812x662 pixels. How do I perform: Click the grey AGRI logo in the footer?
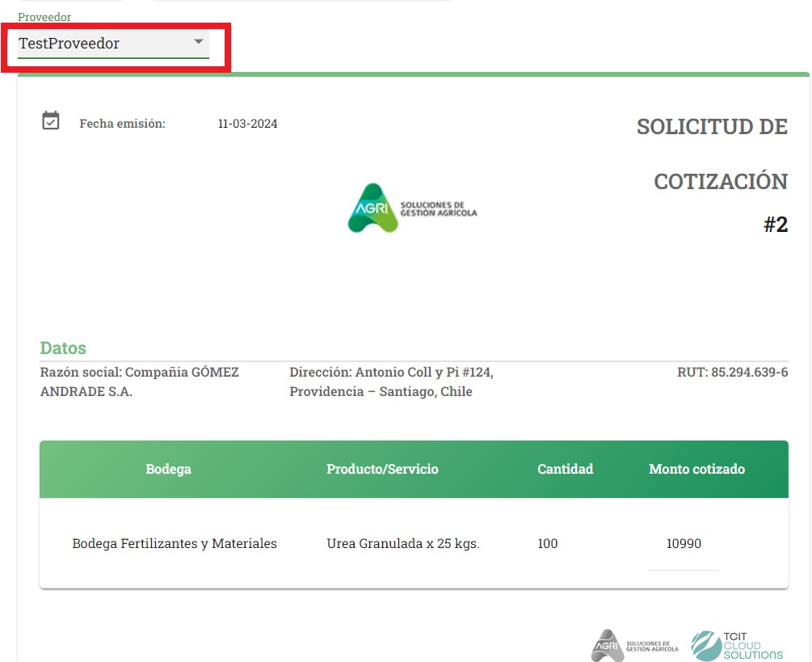[634, 645]
